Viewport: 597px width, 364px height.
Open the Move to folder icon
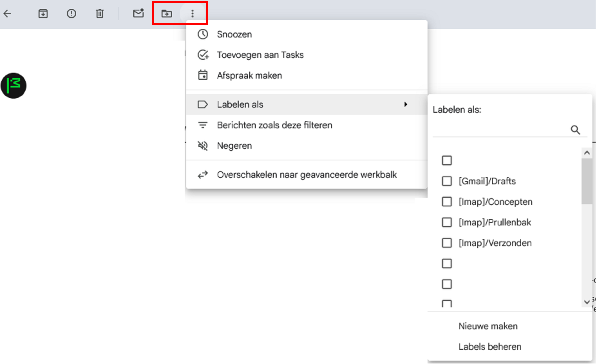coord(167,14)
